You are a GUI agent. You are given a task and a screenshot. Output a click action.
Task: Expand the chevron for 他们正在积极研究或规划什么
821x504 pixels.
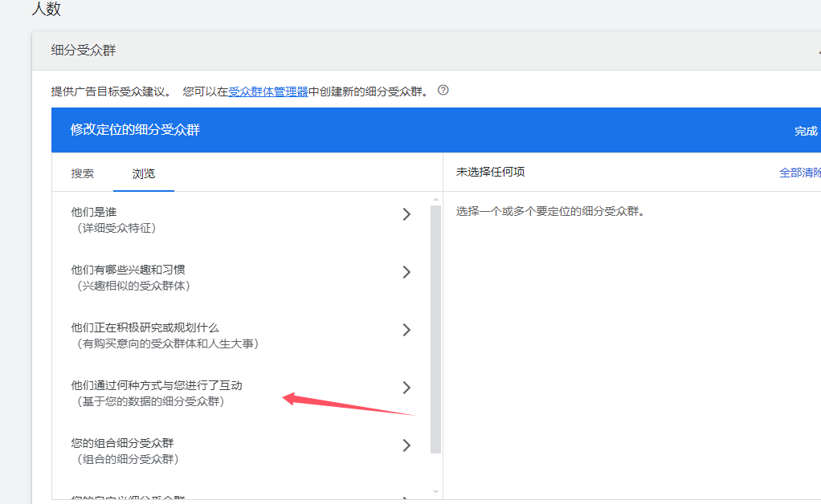tap(406, 330)
